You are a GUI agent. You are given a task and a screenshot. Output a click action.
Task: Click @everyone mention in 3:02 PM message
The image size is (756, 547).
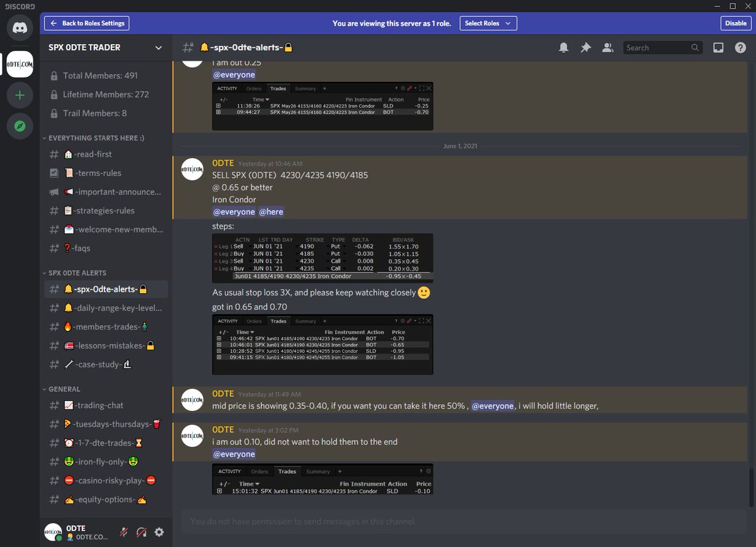click(x=234, y=454)
